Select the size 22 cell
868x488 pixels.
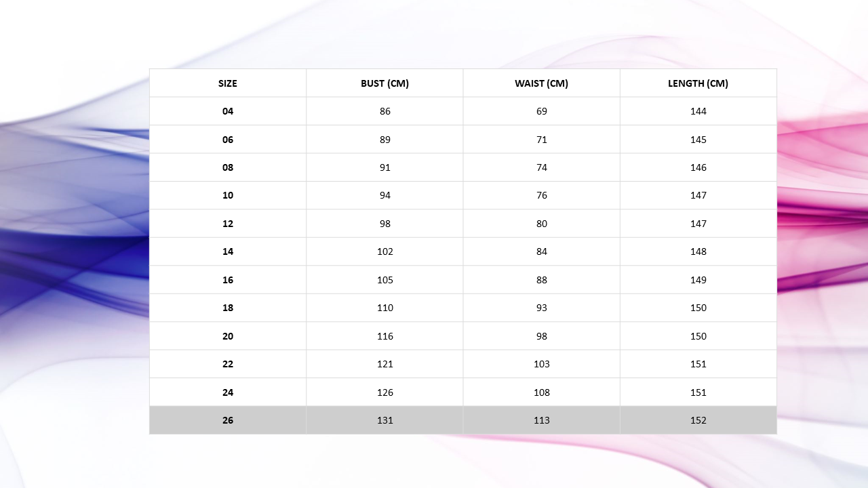point(228,364)
